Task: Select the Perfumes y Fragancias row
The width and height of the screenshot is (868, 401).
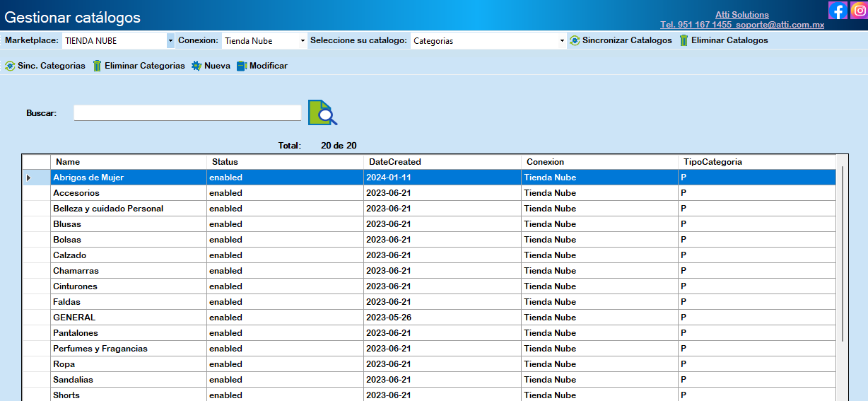Action: 128,349
